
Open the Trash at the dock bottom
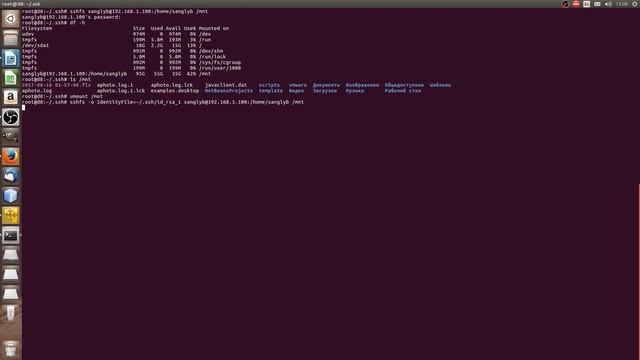pyautogui.click(x=11, y=349)
